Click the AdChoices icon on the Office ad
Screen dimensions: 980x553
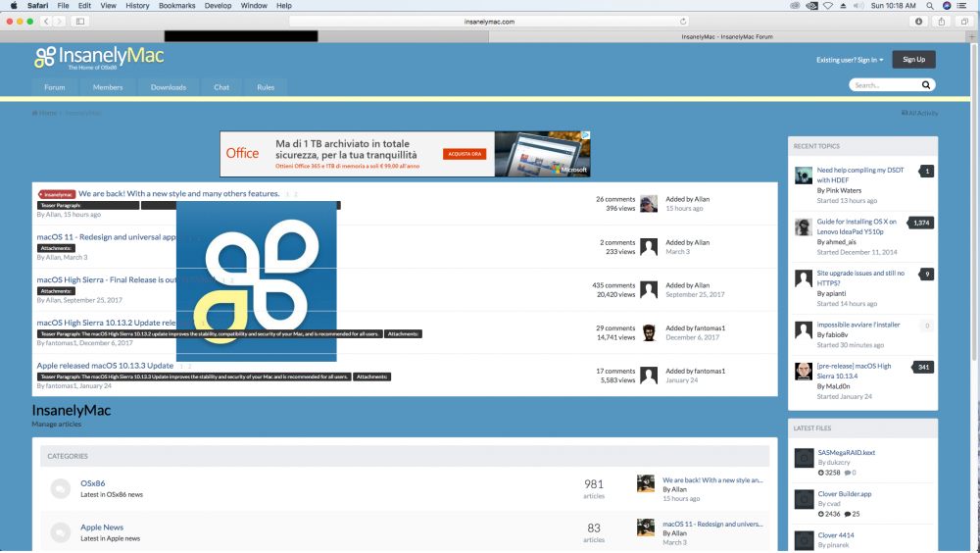[x=586, y=134]
